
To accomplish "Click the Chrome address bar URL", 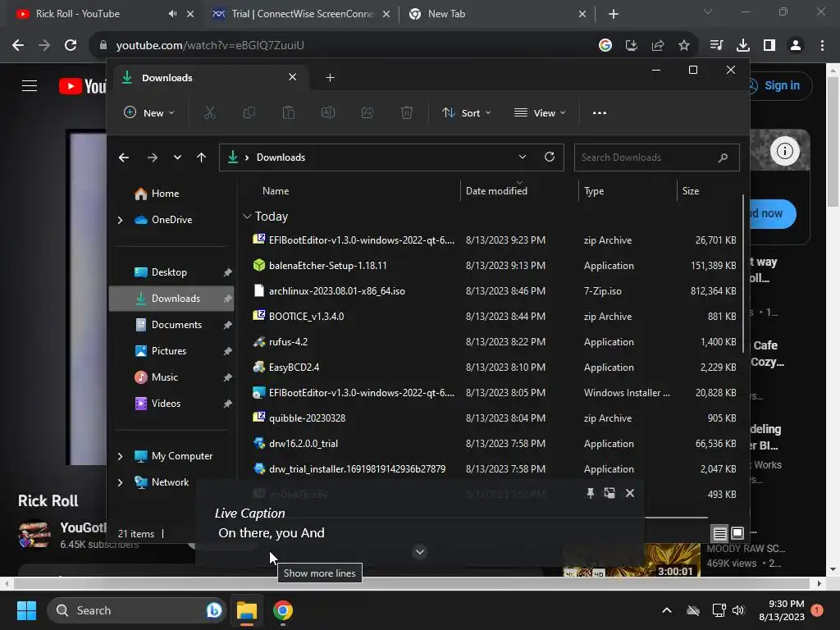I will click(210, 46).
